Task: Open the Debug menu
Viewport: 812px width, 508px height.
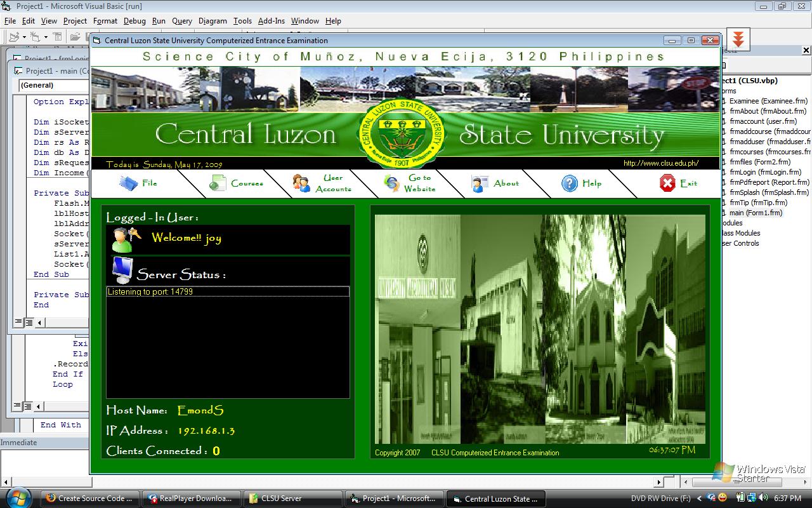Action: 134,21
